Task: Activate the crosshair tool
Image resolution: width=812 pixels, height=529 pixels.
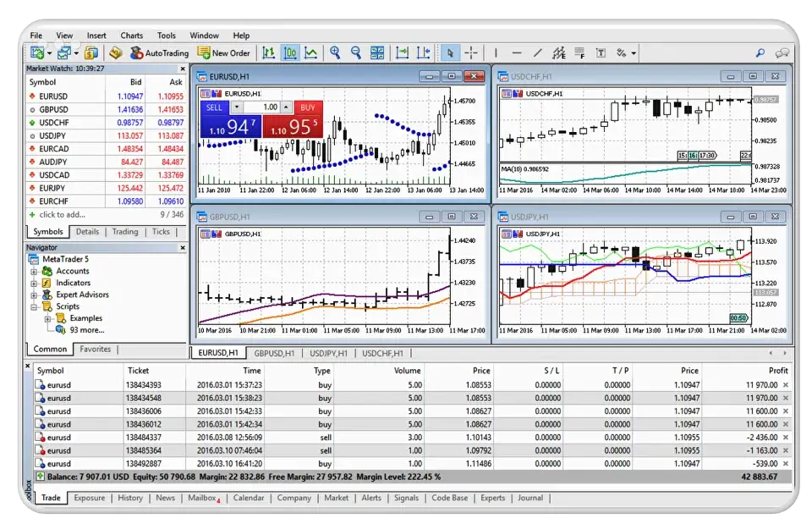Action: click(x=471, y=52)
